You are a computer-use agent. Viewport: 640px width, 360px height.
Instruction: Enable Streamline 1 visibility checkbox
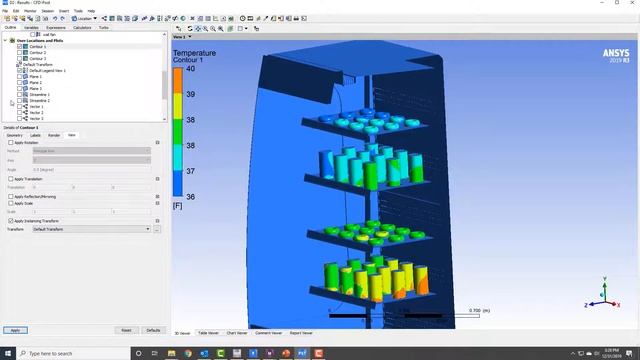click(x=19, y=94)
